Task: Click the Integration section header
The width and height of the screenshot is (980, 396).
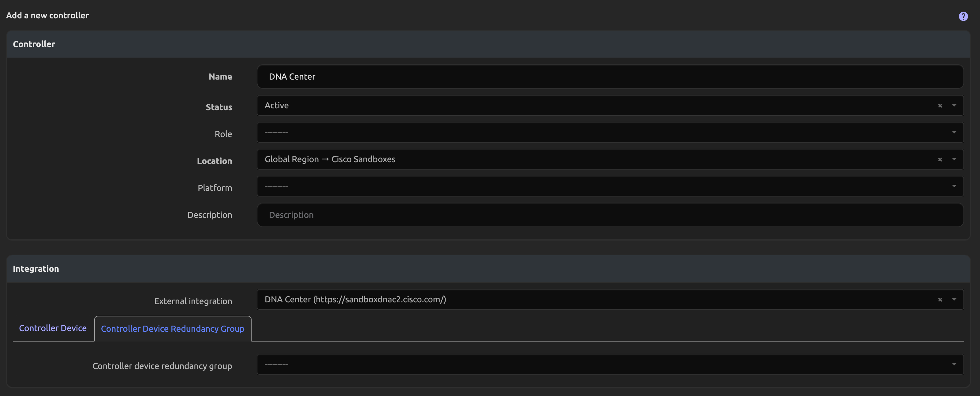Action: tap(36, 269)
